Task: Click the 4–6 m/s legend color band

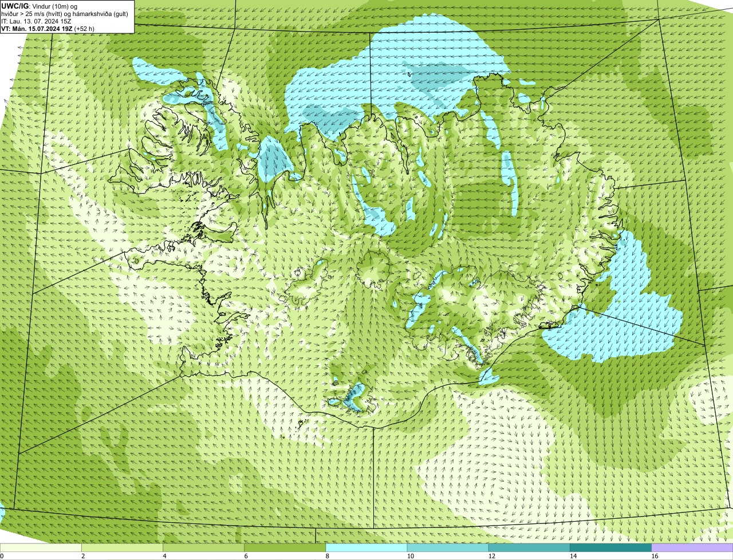Action: (203, 547)
